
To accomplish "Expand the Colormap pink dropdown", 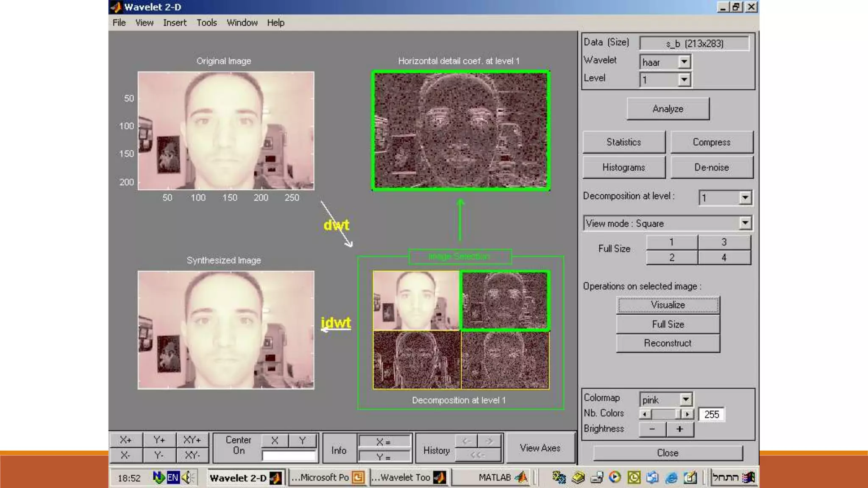I will [x=685, y=399].
